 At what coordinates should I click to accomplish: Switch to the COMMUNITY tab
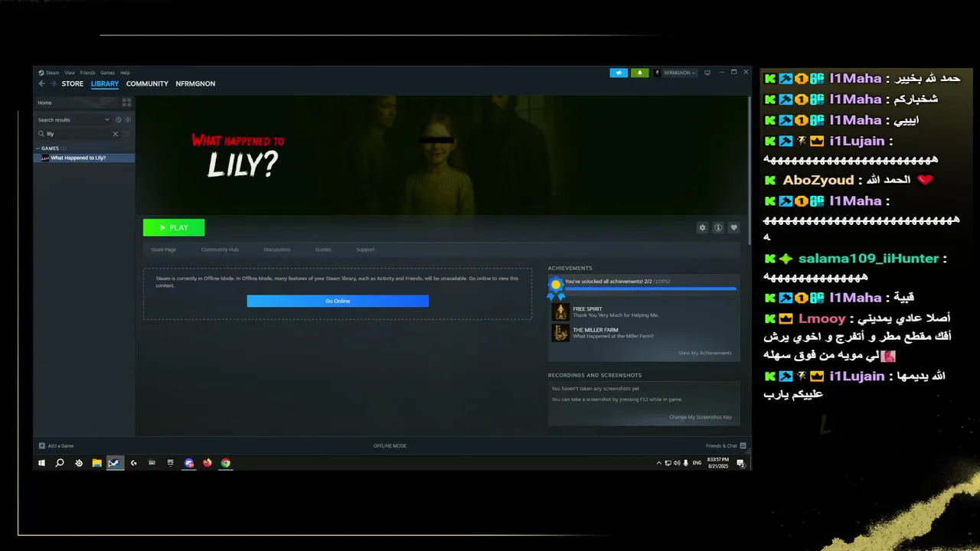[x=147, y=83]
